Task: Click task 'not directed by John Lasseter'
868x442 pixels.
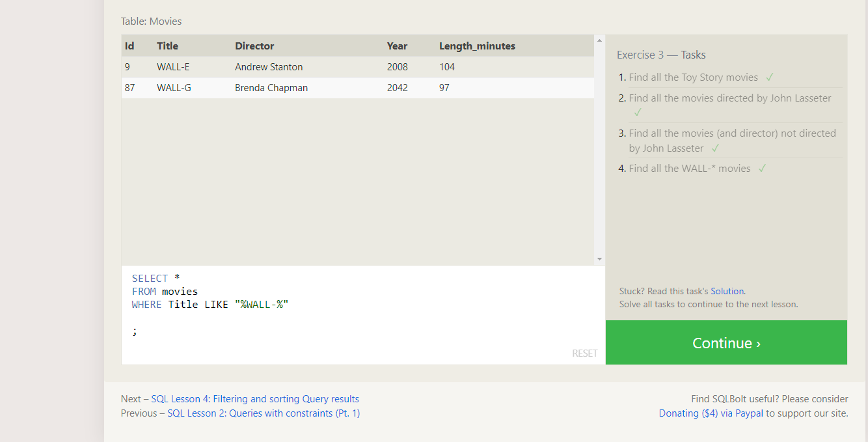Action: (x=732, y=141)
